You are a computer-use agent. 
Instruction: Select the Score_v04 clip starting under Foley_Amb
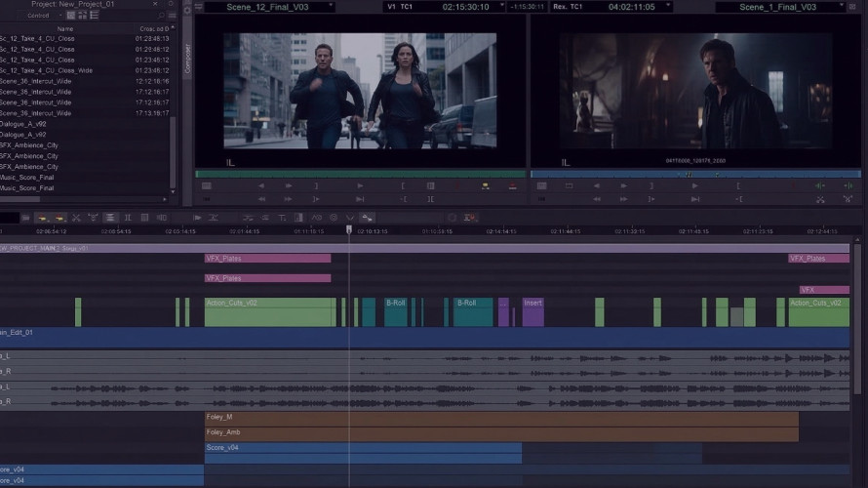pos(363,453)
